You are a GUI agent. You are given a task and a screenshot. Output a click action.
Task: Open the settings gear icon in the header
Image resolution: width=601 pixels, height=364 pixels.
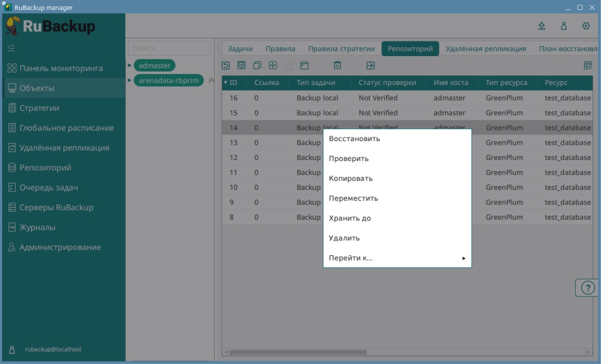click(586, 26)
